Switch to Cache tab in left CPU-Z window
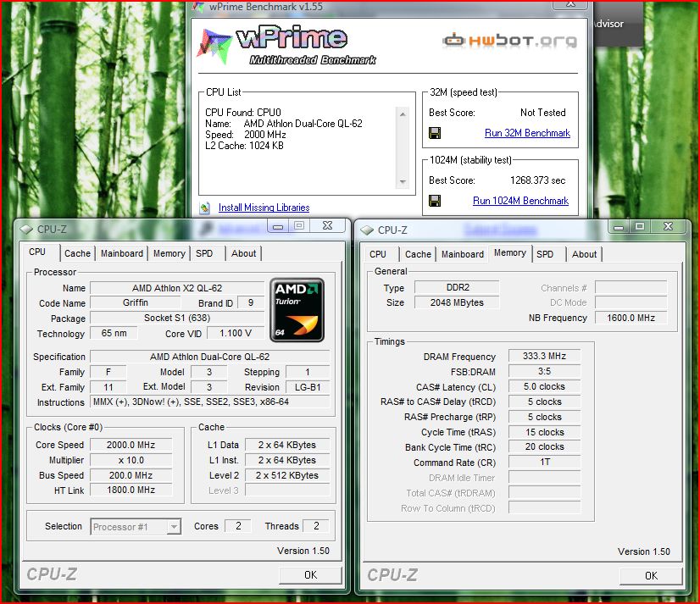700x604 pixels. [77, 253]
